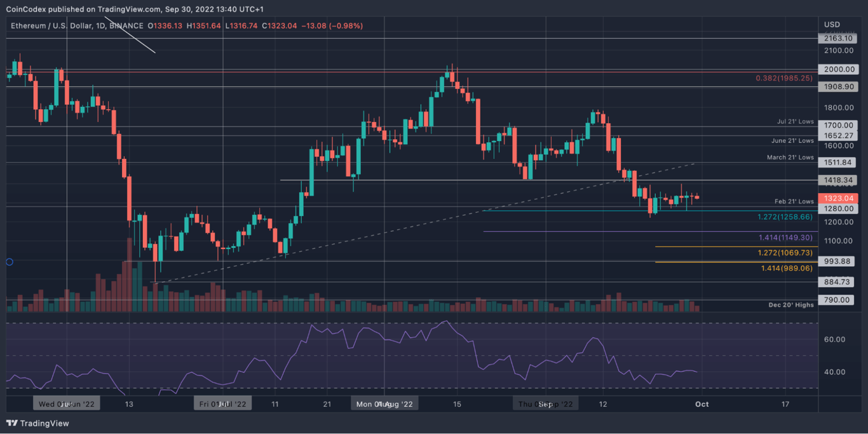The width and height of the screenshot is (868, 434).
Task: Select the BINANCE exchange label in the legend
Action: 126,26
